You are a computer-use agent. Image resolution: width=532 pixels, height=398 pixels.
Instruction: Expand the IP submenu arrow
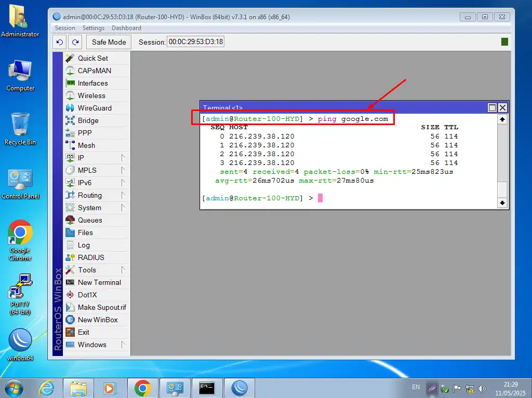123,158
